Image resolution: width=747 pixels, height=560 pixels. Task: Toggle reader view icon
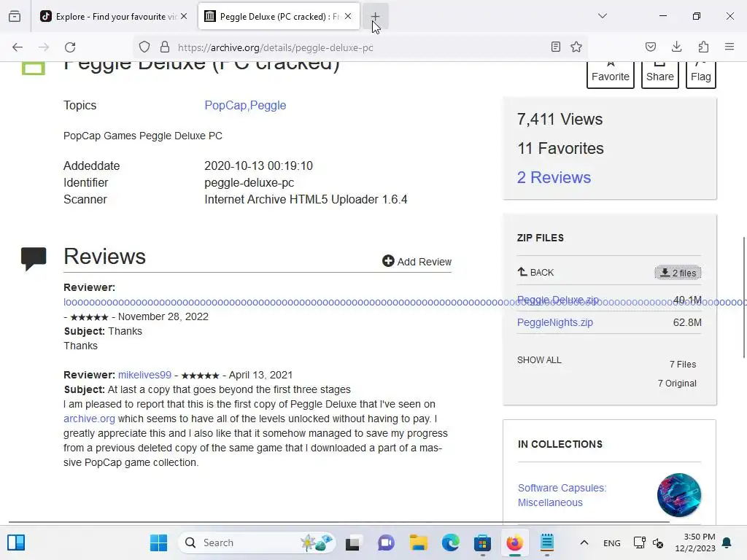pos(555,47)
